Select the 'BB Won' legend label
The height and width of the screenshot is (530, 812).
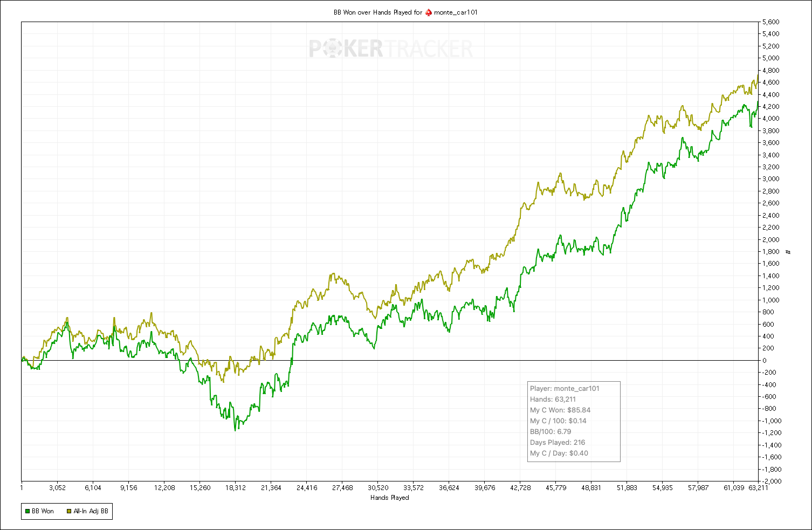pos(43,511)
